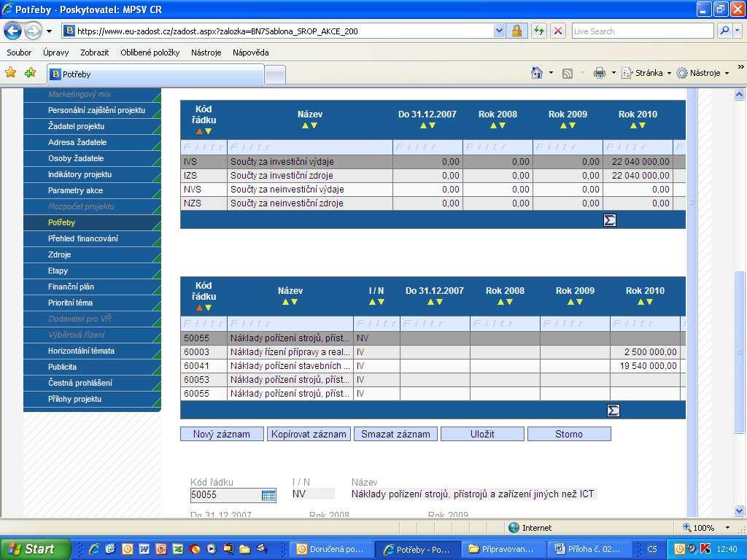Sort upper table Rok 2008 column descending
747x560 pixels.
tap(502, 125)
